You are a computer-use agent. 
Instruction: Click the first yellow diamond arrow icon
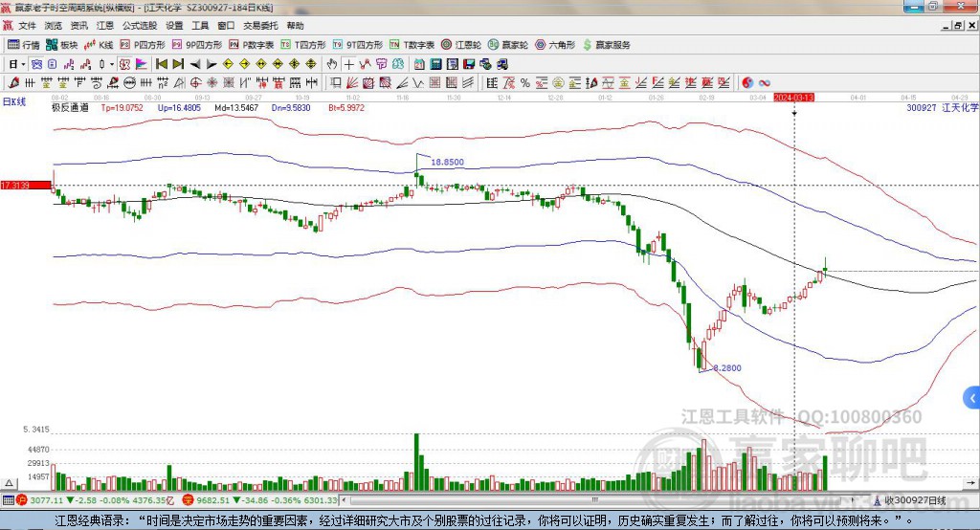coord(228,64)
